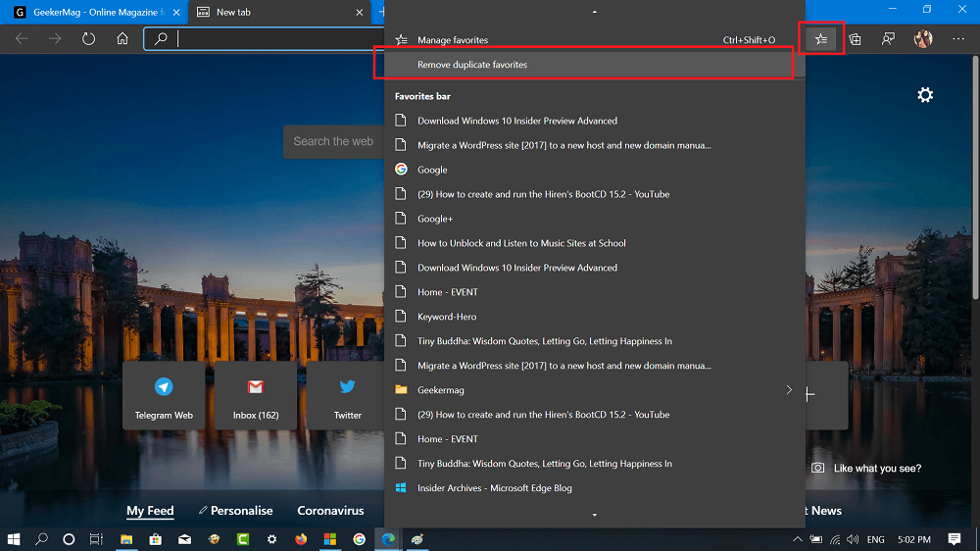
Task: Click the Search the web box
Action: (x=334, y=141)
